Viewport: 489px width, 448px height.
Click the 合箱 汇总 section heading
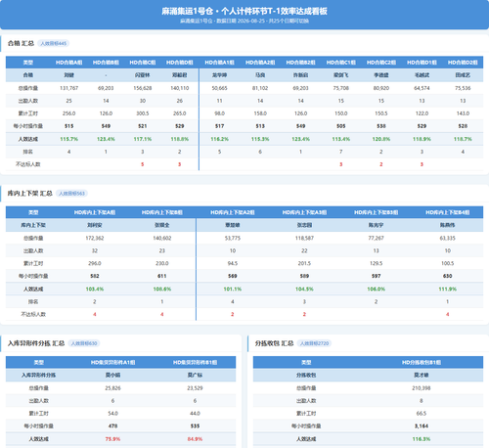(x=21, y=43)
